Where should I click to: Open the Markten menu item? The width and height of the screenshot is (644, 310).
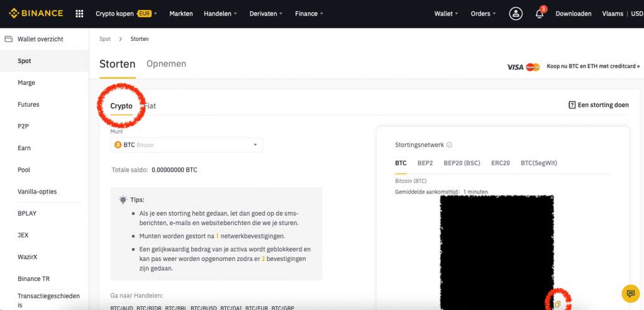[181, 14]
